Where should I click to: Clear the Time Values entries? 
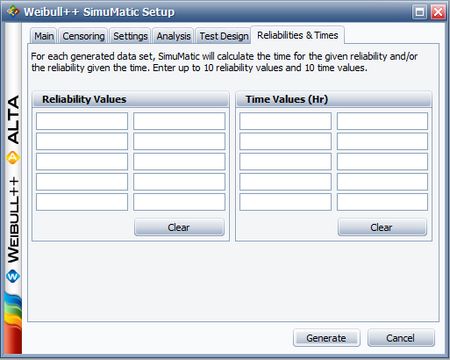click(382, 227)
